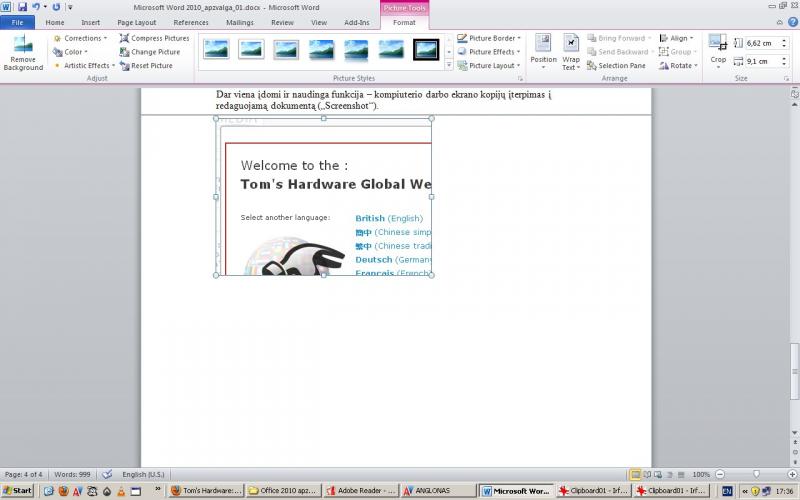Click Page: 4 of 4 indicator
Screen dimensions: 800x500
23,474
